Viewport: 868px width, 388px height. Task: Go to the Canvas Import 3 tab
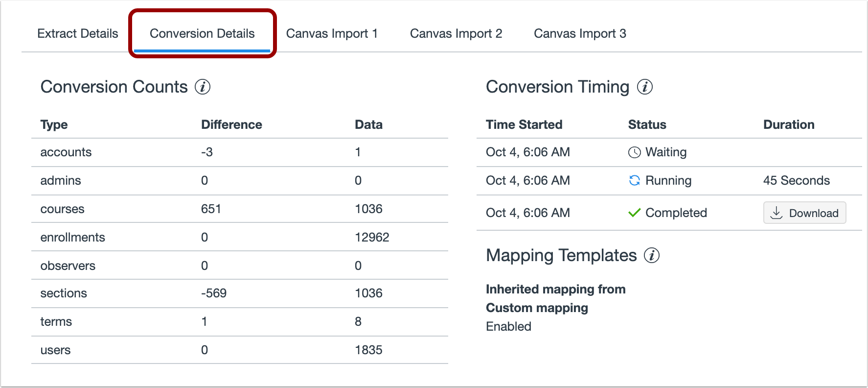coord(580,33)
